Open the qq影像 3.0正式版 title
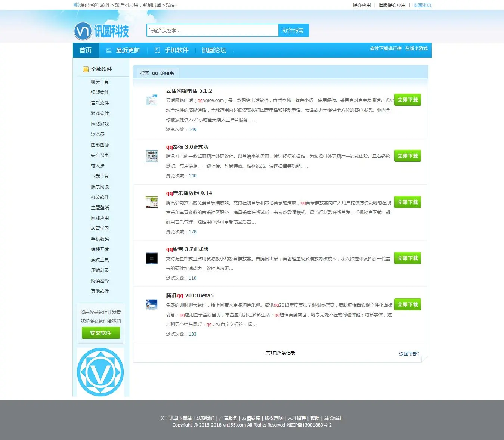Screen dimensions: 504x440 (x=187, y=147)
